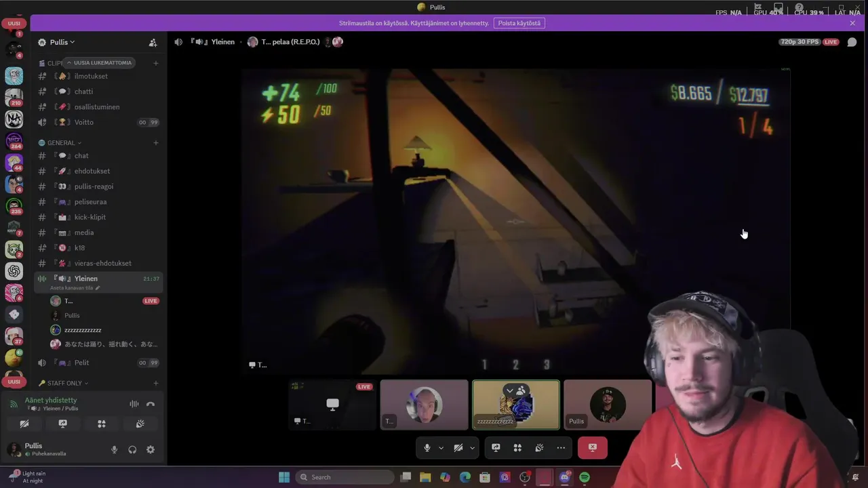Click Aseta kanavan tila status link
This screenshot has height=488, width=868.
[75, 288]
